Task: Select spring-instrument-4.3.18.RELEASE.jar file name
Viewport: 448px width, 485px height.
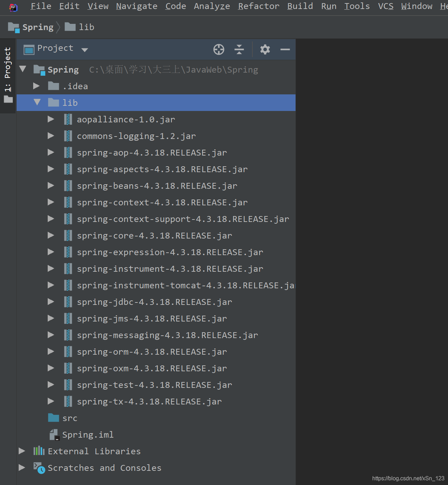Action: point(170,269)
